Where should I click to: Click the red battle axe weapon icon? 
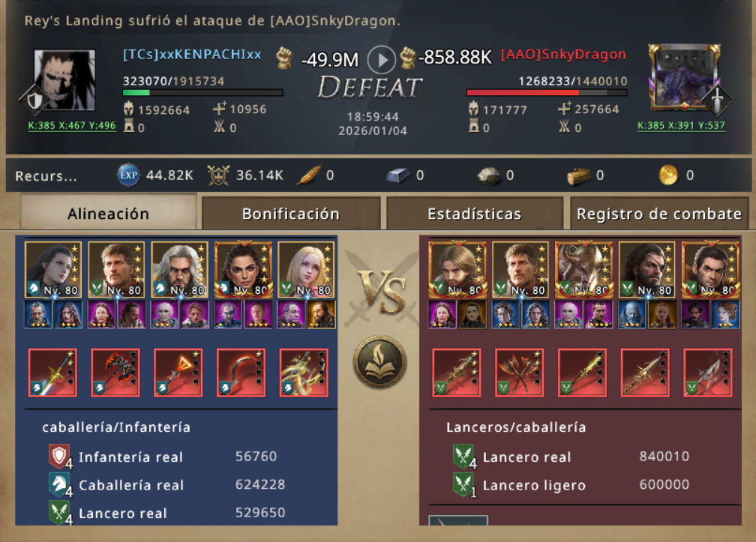pos(115,373)
